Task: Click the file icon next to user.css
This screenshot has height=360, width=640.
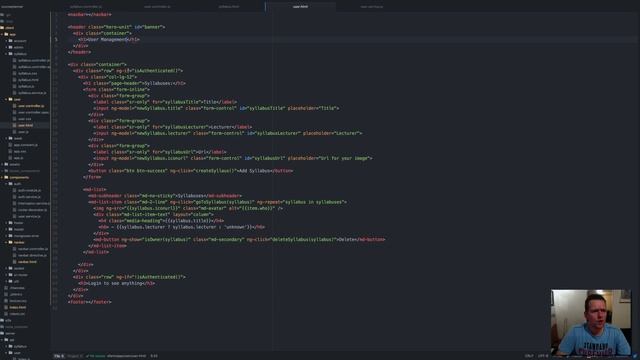Action: pyautogui.click(x=15, y=119)
